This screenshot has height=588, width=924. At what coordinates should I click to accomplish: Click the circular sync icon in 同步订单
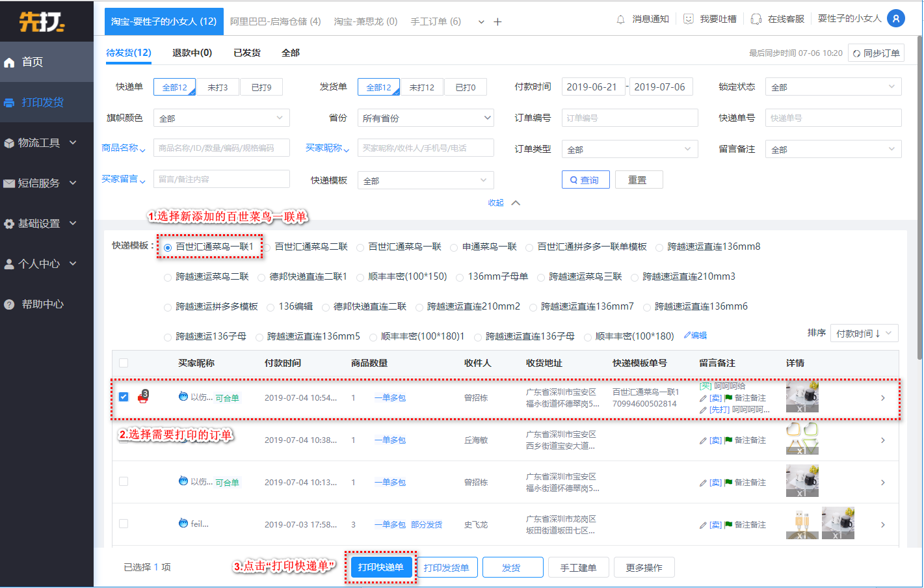[x=857, y=54]
